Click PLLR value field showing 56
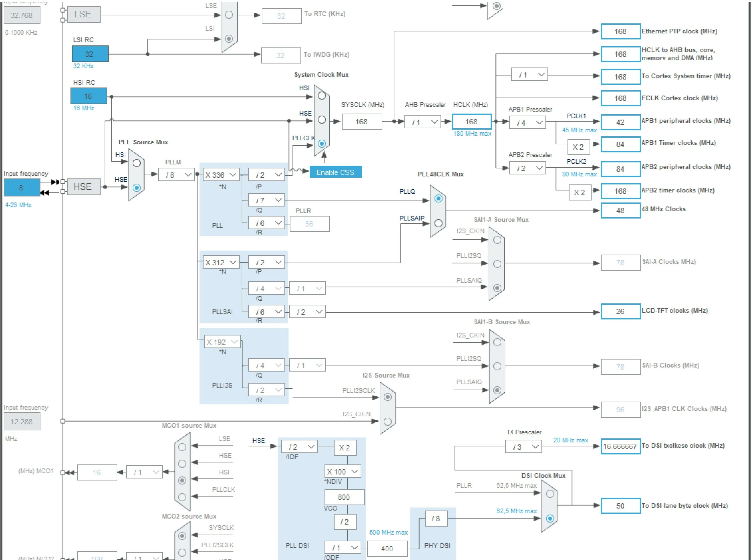 pyautogui.click(x=309, y=224)
